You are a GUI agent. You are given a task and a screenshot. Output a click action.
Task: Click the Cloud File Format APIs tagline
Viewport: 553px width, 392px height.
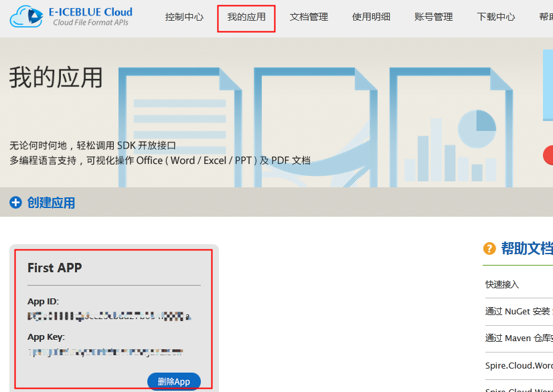pyautogui.click(x=90, y=23)
